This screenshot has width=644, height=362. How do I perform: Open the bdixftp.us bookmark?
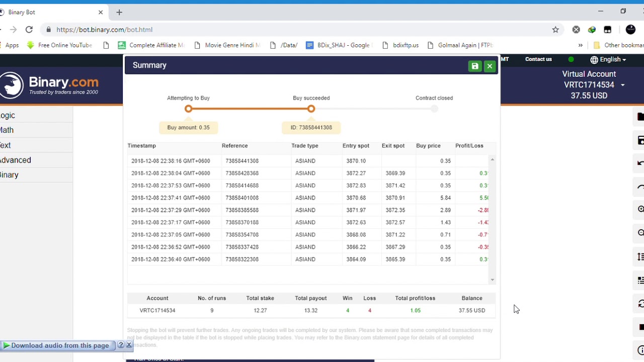pos(400,45)
